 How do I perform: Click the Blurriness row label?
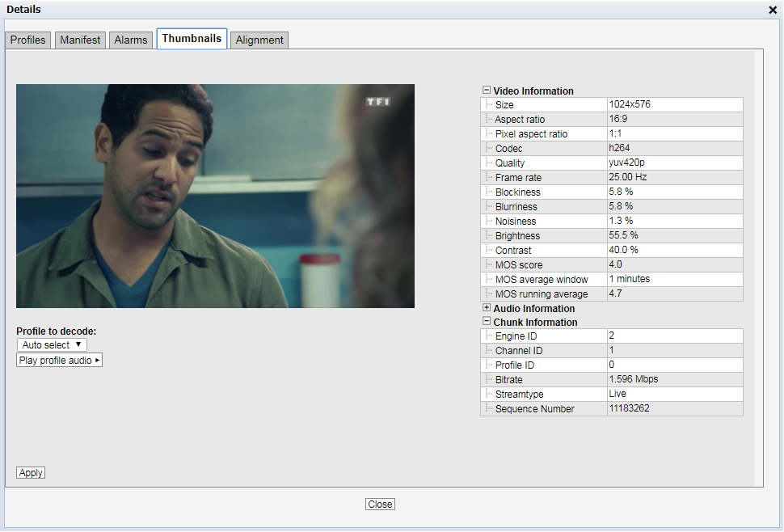[516, 206]
